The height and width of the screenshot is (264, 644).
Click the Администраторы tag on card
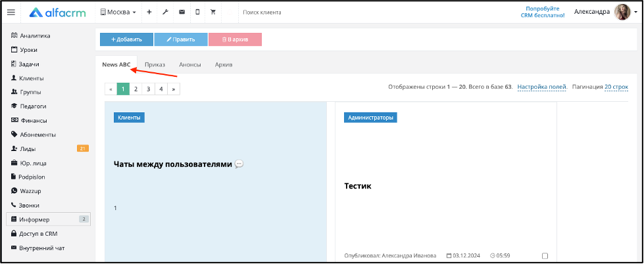pyautogui.click(x=370, y=118)
